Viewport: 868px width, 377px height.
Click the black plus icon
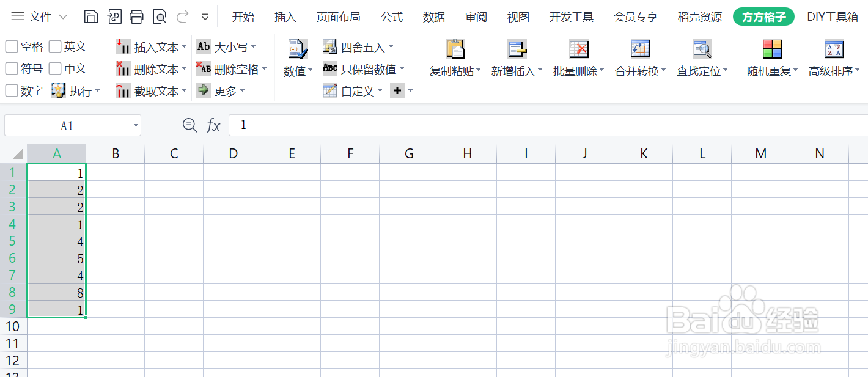(x=397, y=90)
